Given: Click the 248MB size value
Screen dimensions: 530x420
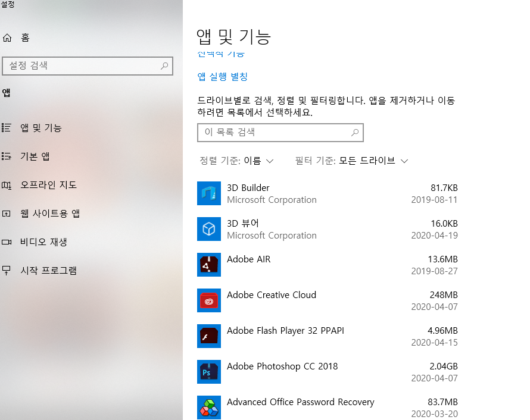Looking at the screenshot, I should pyautogui.click(x=444, y=294).
